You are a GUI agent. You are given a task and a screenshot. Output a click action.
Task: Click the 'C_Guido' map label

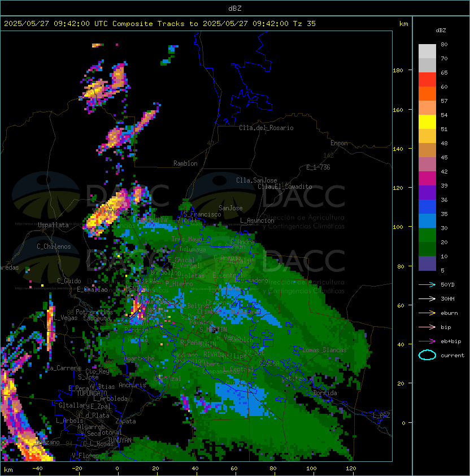click(69, 281)
